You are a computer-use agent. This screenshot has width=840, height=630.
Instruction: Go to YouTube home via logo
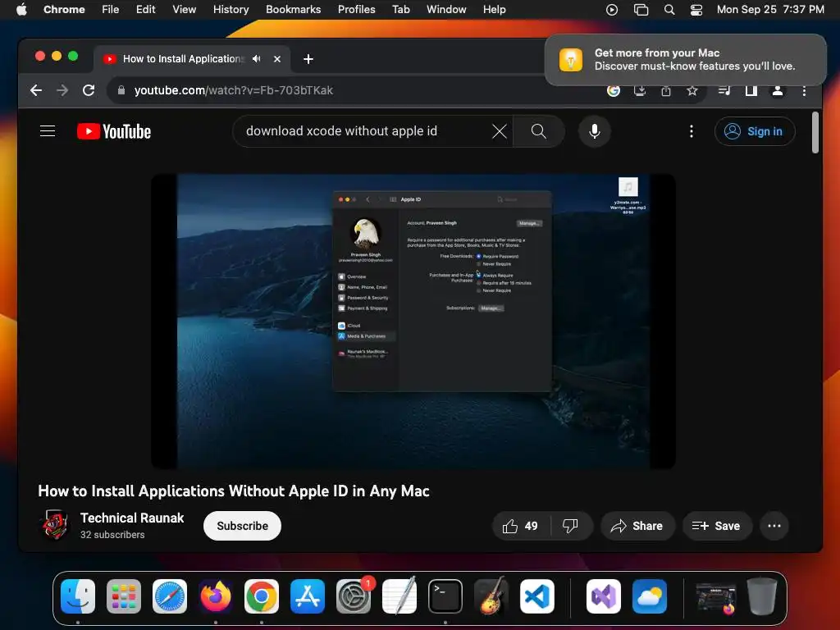tap(114, 131)
